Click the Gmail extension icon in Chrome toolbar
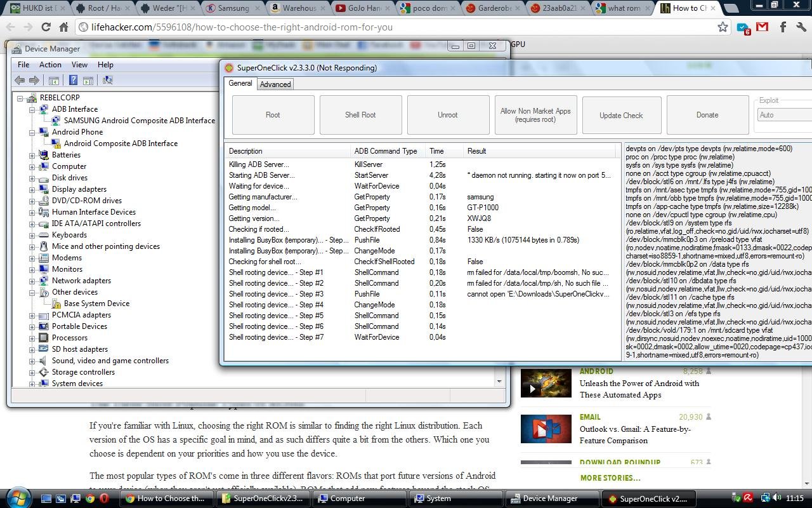This screenshot has width=812, height=508. (x=763, y=27)
